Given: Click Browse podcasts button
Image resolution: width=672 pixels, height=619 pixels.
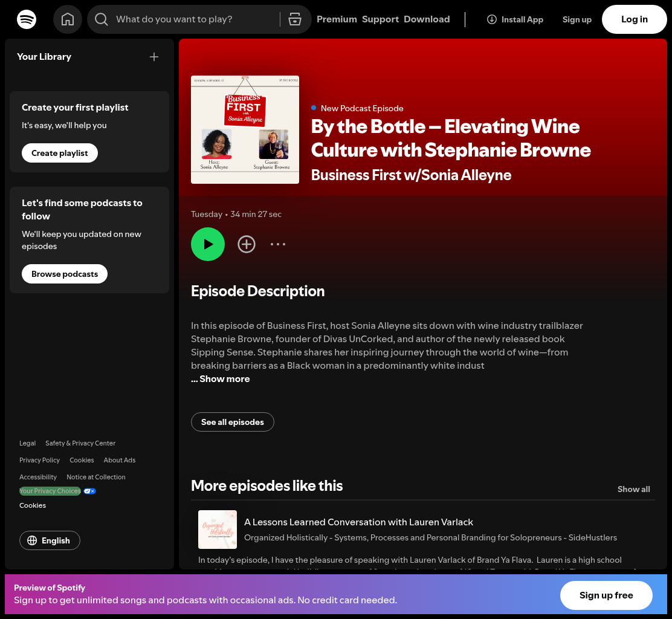Looking at the screenshot, I should (x=65, y=274).
